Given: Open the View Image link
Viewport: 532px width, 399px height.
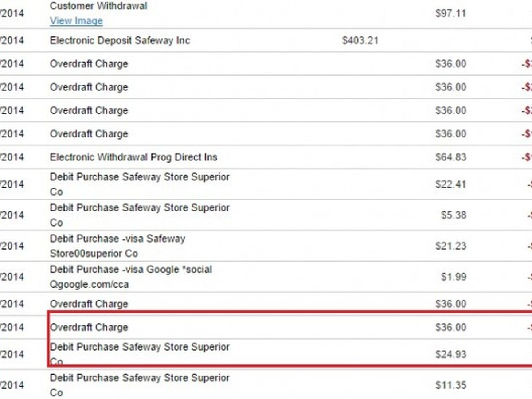Looking at the screenshot, I should [x=76, y=21].
